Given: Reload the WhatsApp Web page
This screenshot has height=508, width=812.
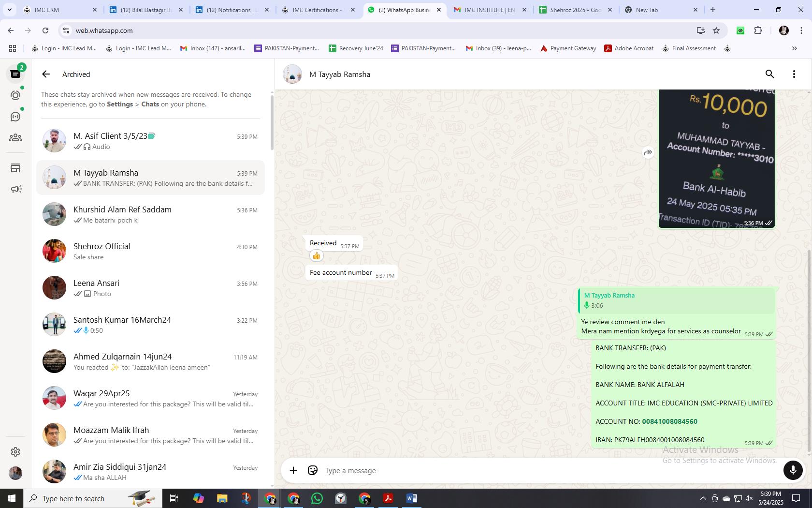Looking at the screenshot, I should pyautogui.click(x=45, y=30).
